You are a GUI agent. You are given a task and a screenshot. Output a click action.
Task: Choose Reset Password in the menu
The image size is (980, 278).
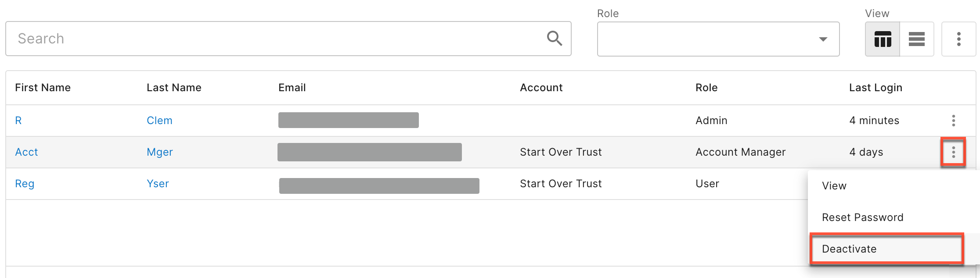[x=862, y=217]
